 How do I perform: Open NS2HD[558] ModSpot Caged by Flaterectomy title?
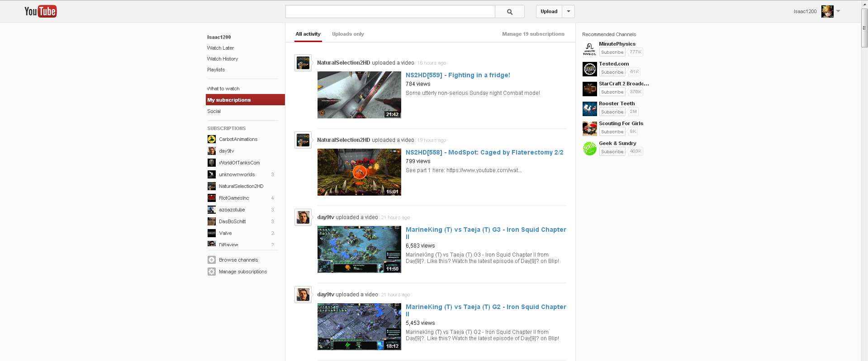[x=484, y=152]
